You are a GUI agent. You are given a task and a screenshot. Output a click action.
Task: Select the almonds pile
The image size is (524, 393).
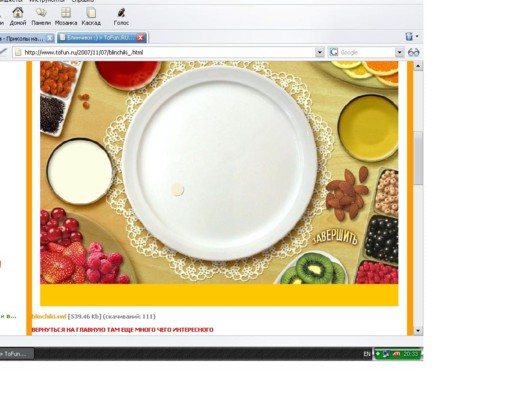(348, 195)
